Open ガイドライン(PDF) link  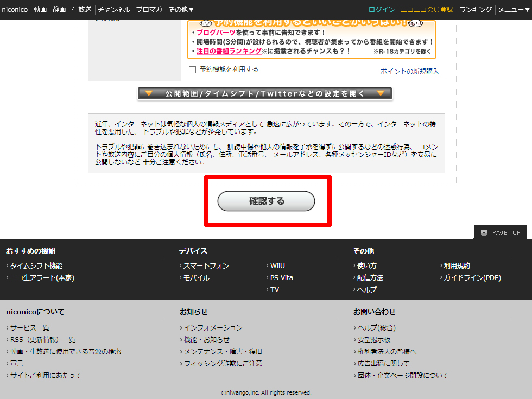(472, 278)
